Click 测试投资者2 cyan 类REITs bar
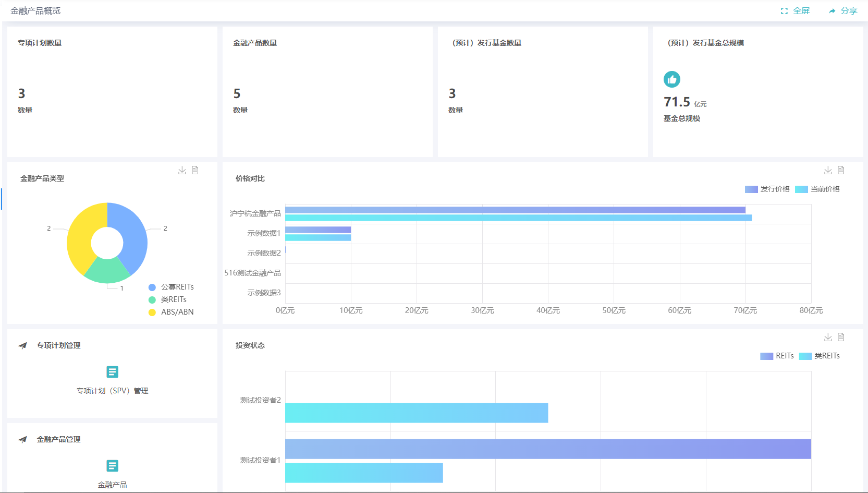This screenshot has width=868, height=493. (417, 413)
